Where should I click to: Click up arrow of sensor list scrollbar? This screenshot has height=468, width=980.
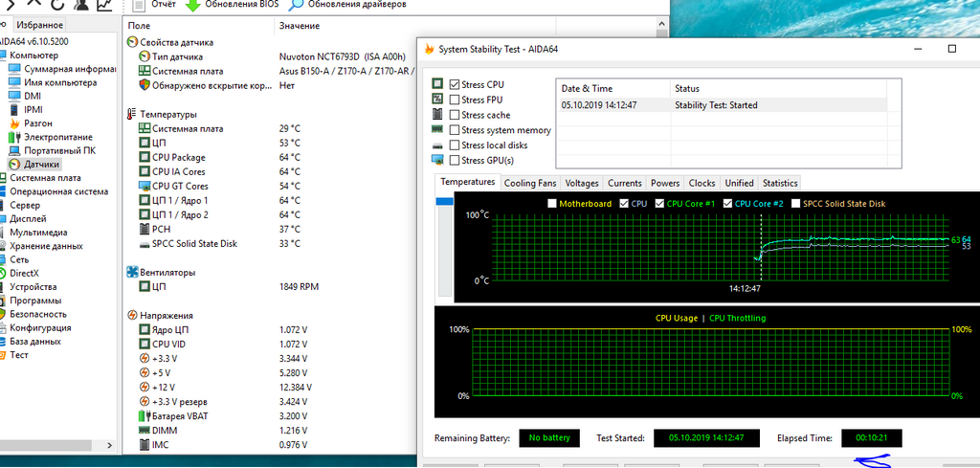pyautogui.click(x=661, y=25)
